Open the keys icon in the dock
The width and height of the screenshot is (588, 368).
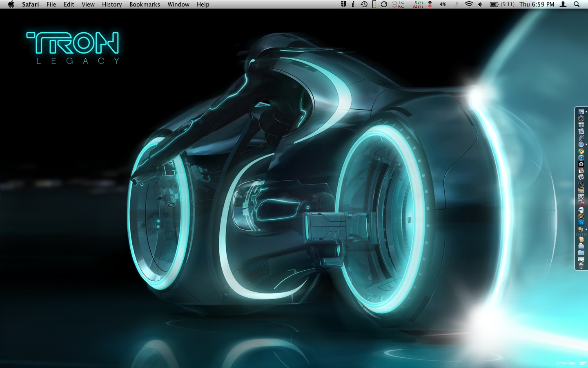pos(581,229)
